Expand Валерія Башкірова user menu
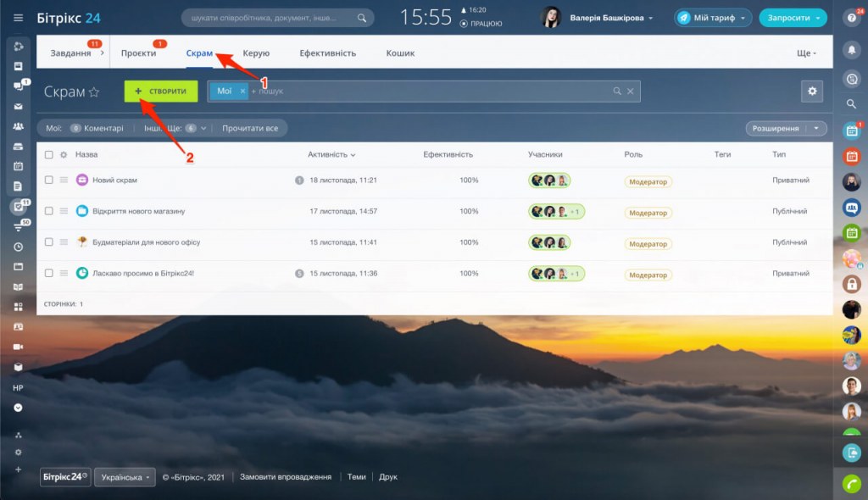The height and width of the screenshot is (500, 868). pos(611,18)
